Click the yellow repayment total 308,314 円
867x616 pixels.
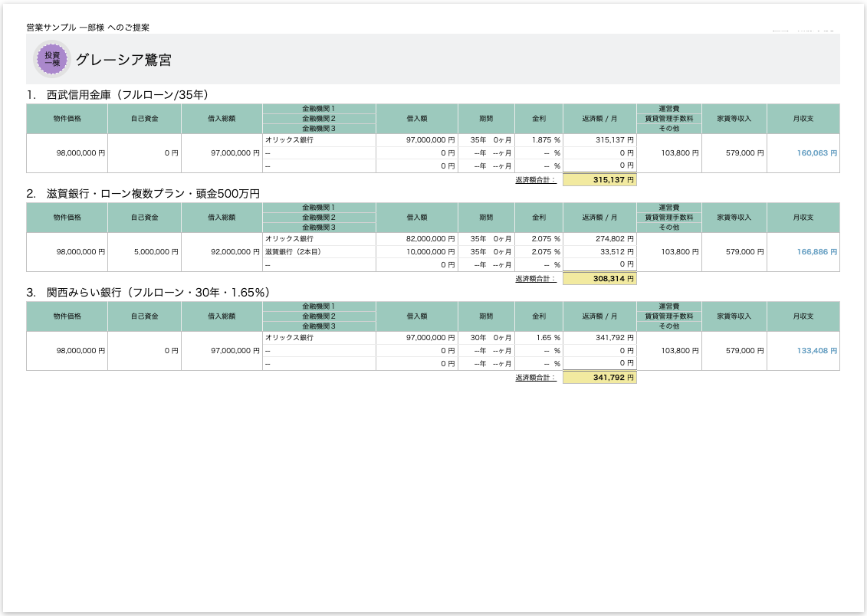click(599, 278)
